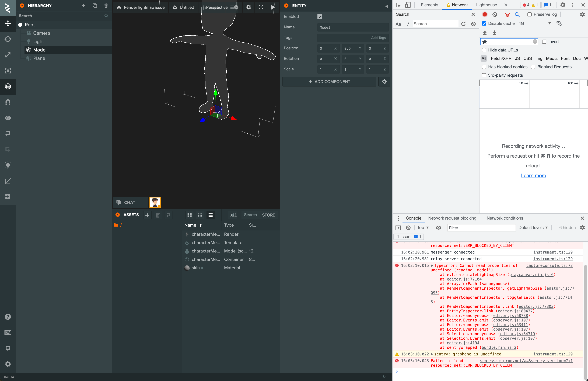The height and width of the screenshot is (381, 588).
Task: Open network throttling 4G dropdown
Action: tap(535, 23)
